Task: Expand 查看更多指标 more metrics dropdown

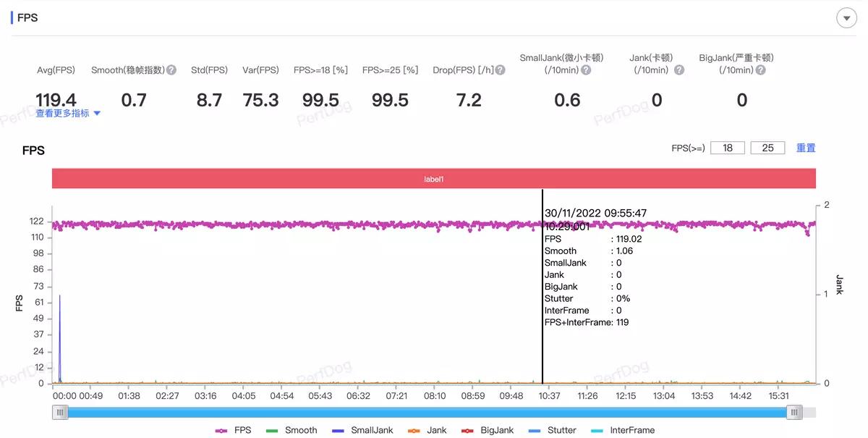Action: tap(68, 114)
